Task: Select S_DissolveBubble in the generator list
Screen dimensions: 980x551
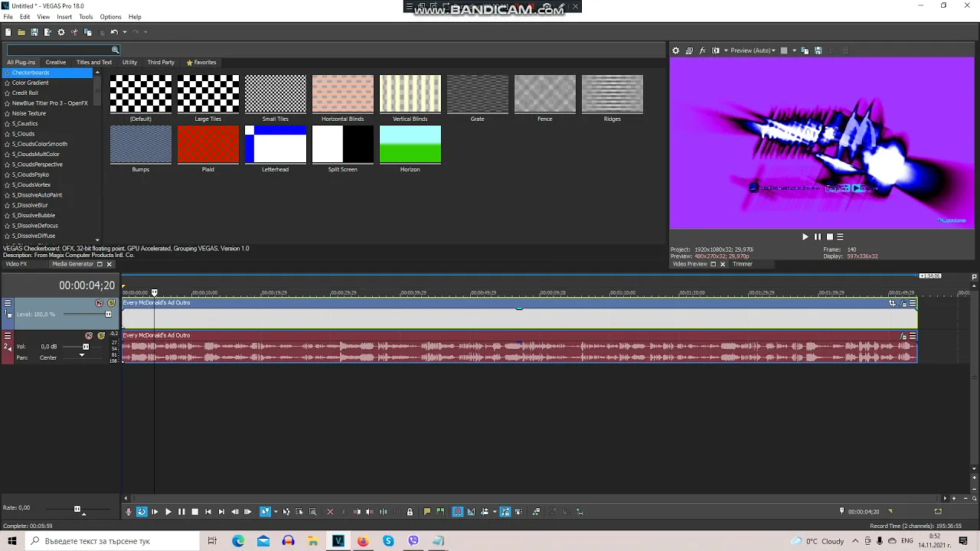Action: point(34,215)
